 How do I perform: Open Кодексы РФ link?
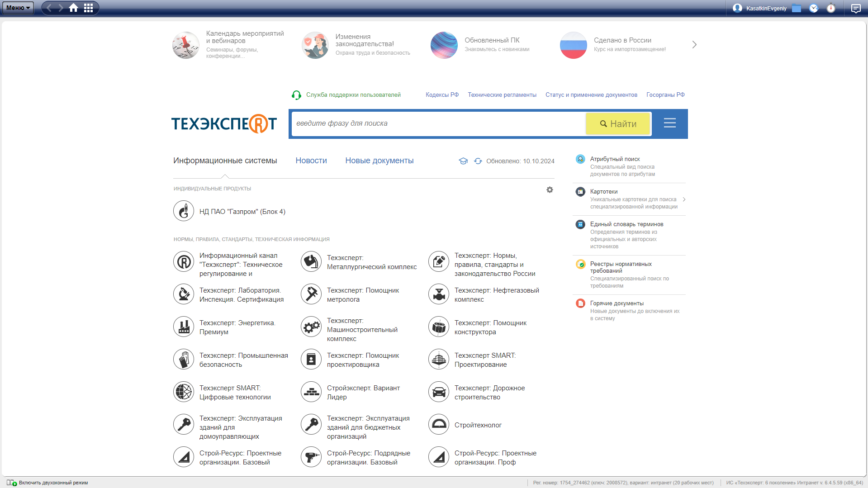pos(442,95)
